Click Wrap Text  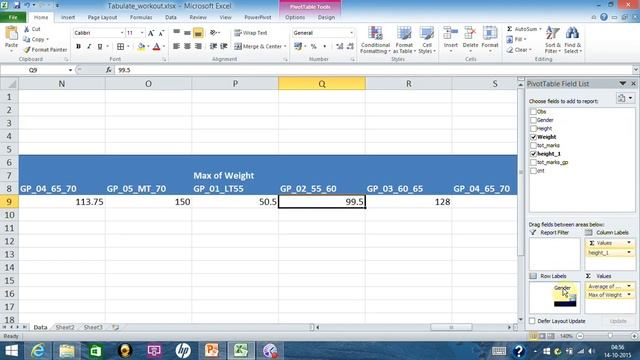(x=251, y=33)
